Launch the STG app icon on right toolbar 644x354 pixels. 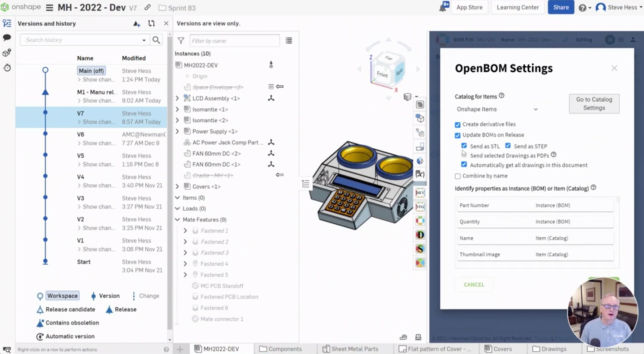coord(420,207)
